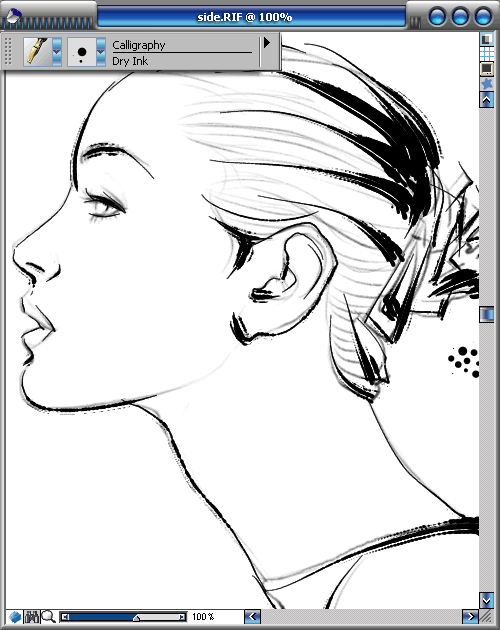Expand the brush variant dropdown arrow
Viewport: 500px width, 630px height.
point(101,52)
